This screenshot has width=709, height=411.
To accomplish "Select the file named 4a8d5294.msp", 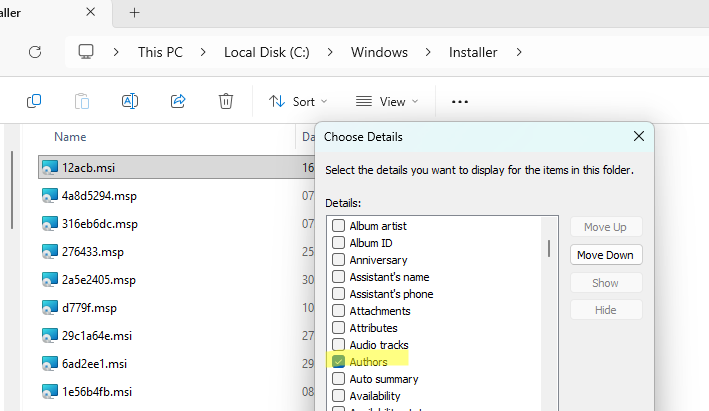I will click(99, 196).
